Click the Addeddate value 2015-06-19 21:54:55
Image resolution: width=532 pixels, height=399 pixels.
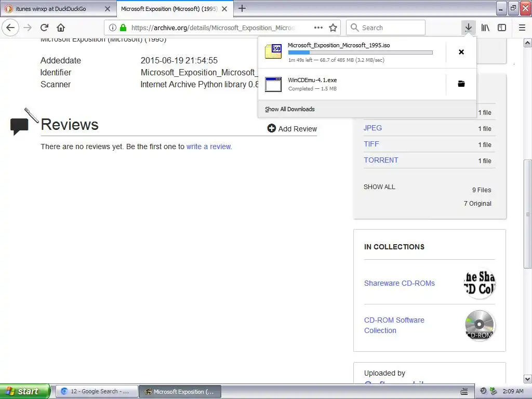click(179, 60)
